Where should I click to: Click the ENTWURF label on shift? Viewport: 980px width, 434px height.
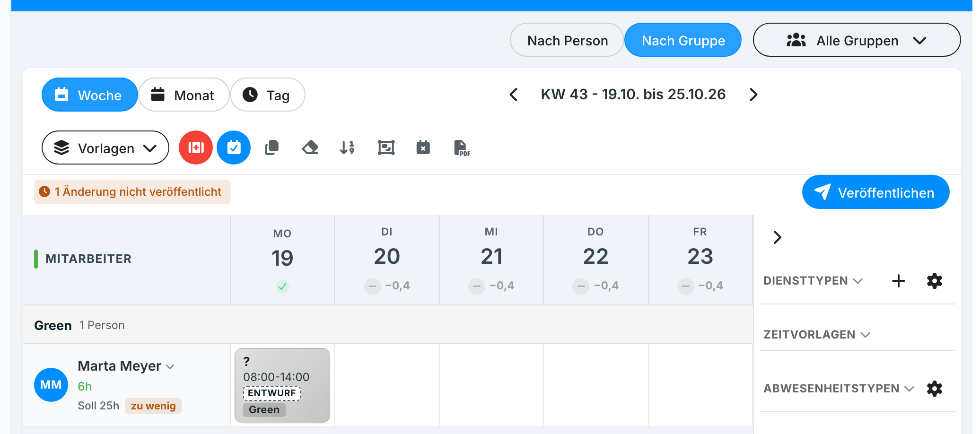tap(272, 393)
